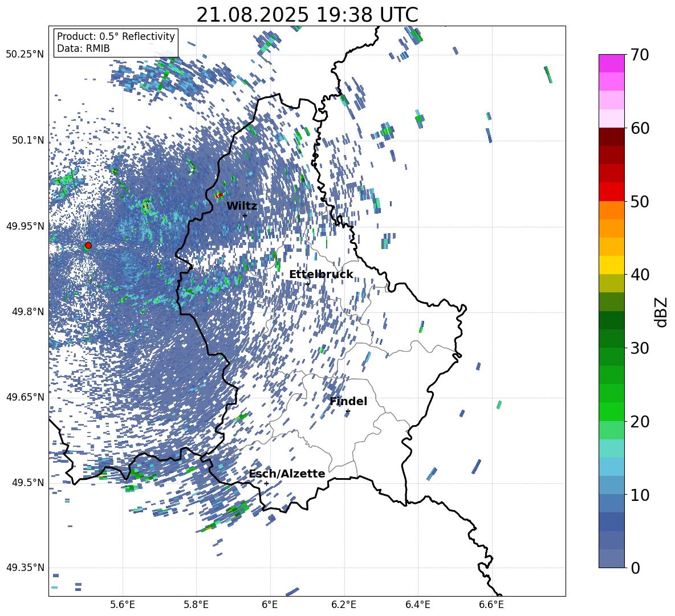Click the cross marker below Esch/Alzette
675x616 pixels.
coord(266,483)
